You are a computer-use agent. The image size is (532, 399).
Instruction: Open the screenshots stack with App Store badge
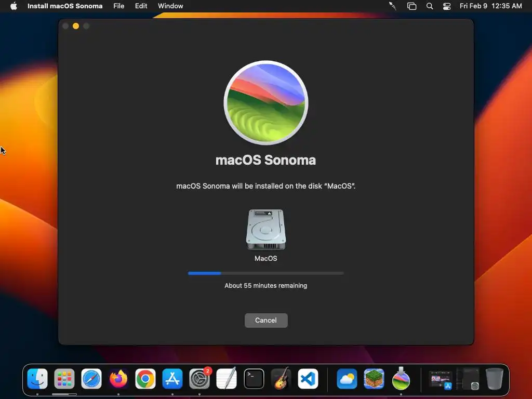click(x=441, y=379)
